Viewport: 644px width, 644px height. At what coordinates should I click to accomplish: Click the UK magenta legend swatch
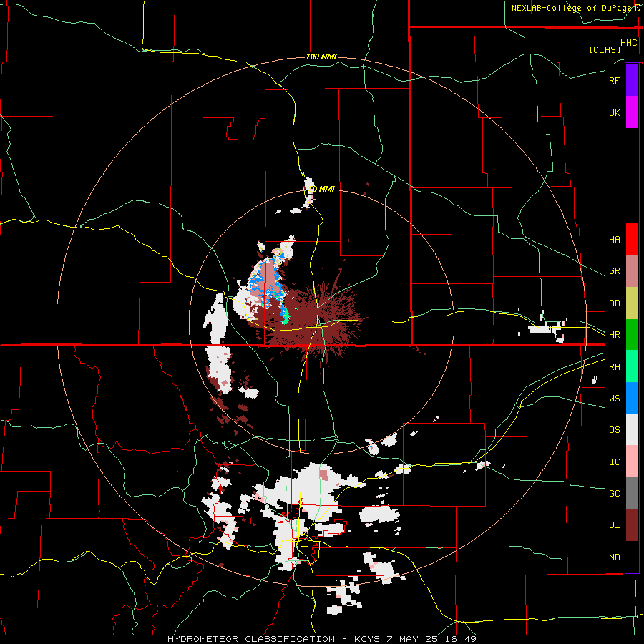(632, 112)
